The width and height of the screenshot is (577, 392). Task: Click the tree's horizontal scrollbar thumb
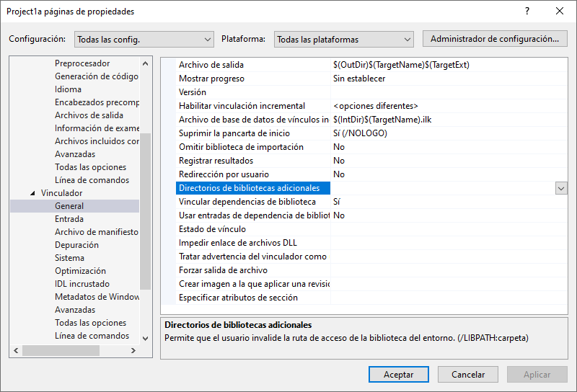click(x=61, y=350)
